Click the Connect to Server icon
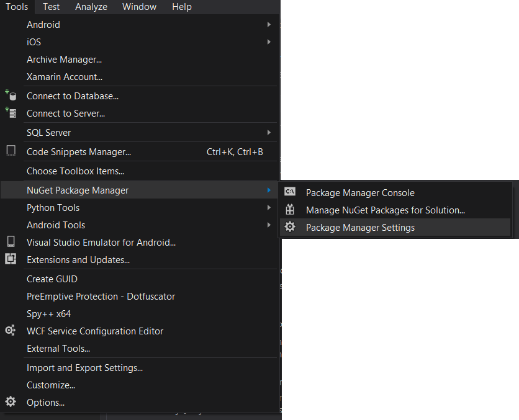519x420 pixels. click(11, 113)
